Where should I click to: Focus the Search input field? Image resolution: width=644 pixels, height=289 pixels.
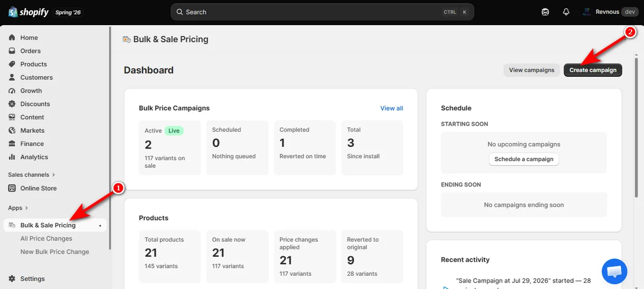tap(322, 12)
